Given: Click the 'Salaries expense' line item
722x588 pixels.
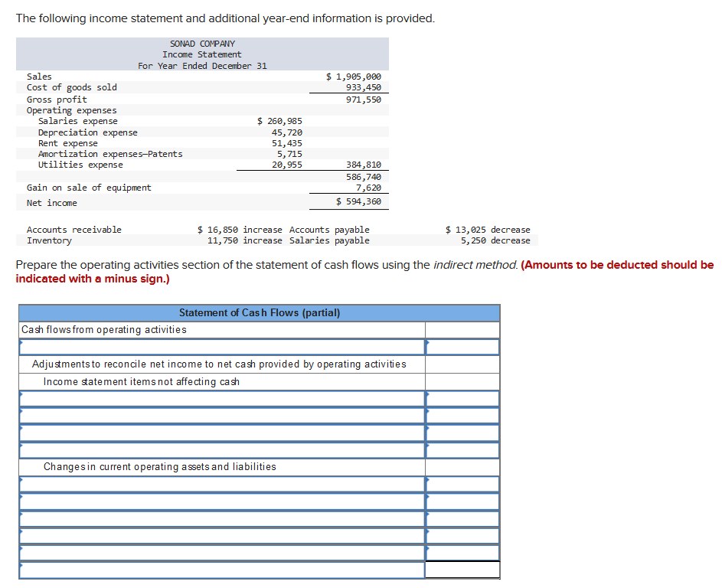Looking at the screenshot, I should pos(78,121).
